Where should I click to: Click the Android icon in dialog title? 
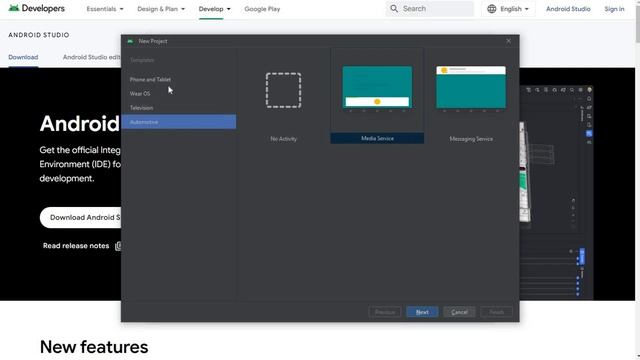(x=130, y=41)
